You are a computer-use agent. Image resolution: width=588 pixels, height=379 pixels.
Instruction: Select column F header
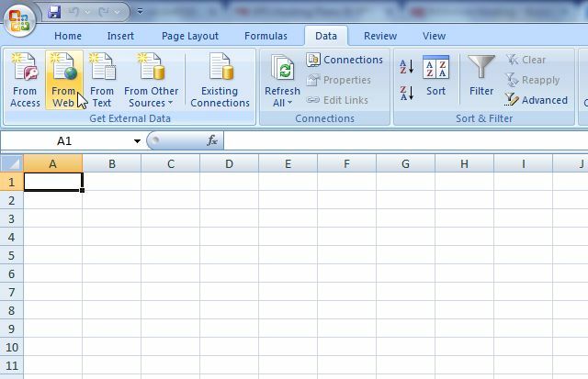click(x=347, y=163)
